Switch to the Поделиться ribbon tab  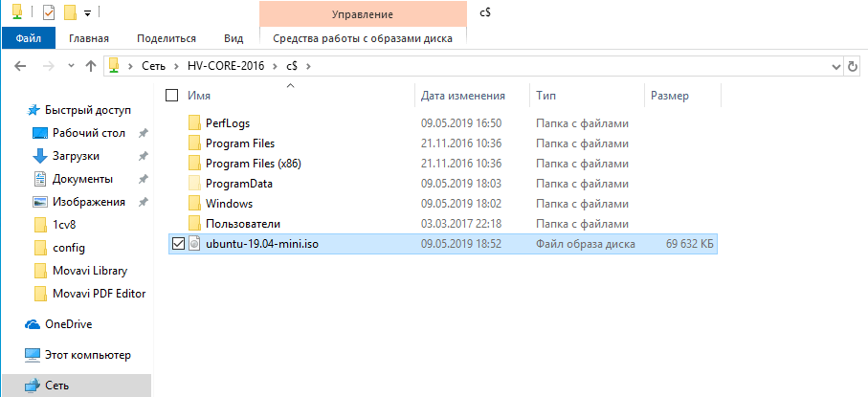coord(167,38)
